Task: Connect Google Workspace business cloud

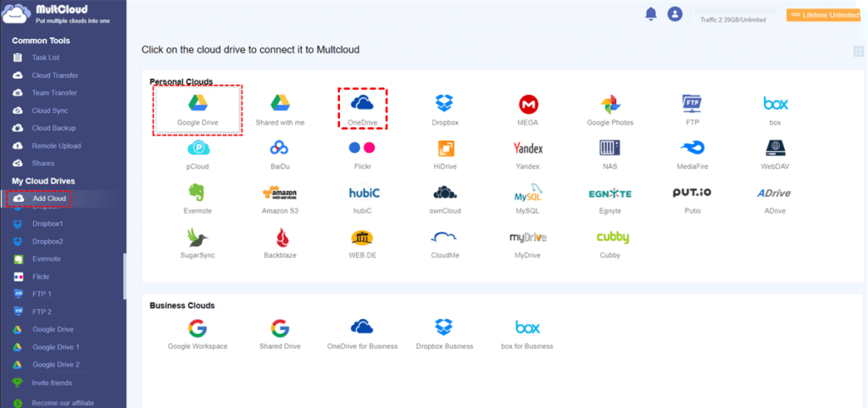Action: [198, 334]
